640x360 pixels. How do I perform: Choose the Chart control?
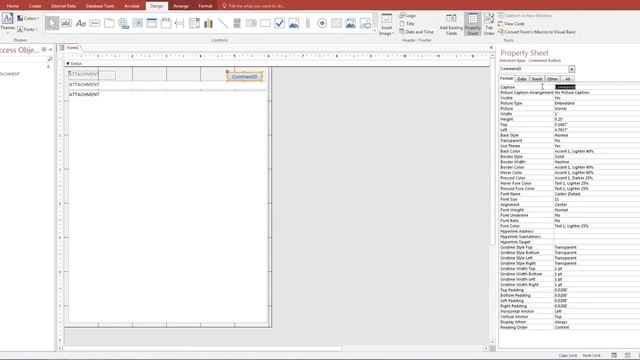point(209,23)
